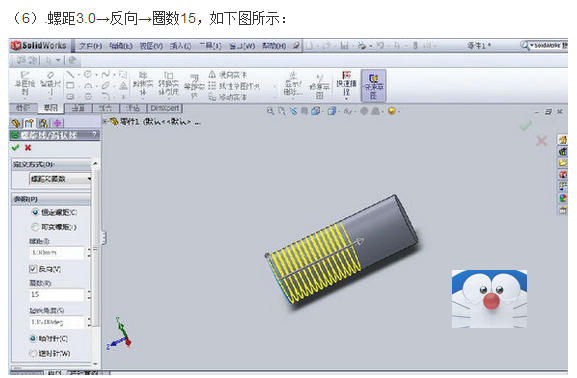
Task: Click the Save icon in the top toolbar
Action: [x=344, y=46]
